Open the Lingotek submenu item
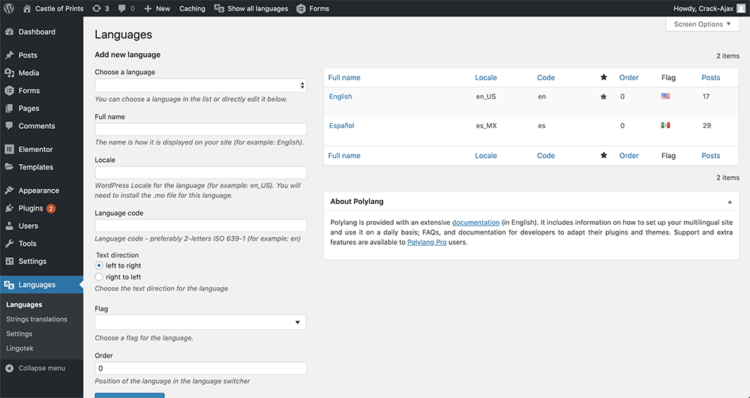 pos(20,348)
